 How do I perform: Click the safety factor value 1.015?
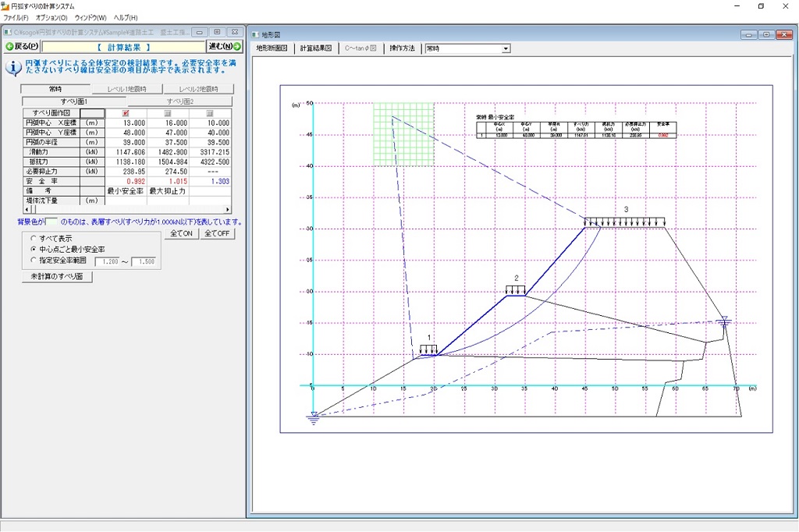(x=178, y=182)
